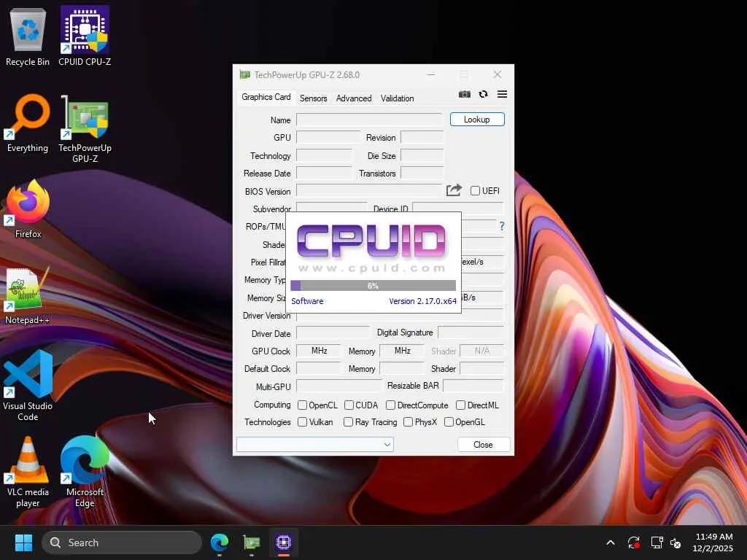The width and height of the screenshot is (747, 560).
Task: Open the Microsoft Edge desktop shortcut
Action: [x=85, y=472]
